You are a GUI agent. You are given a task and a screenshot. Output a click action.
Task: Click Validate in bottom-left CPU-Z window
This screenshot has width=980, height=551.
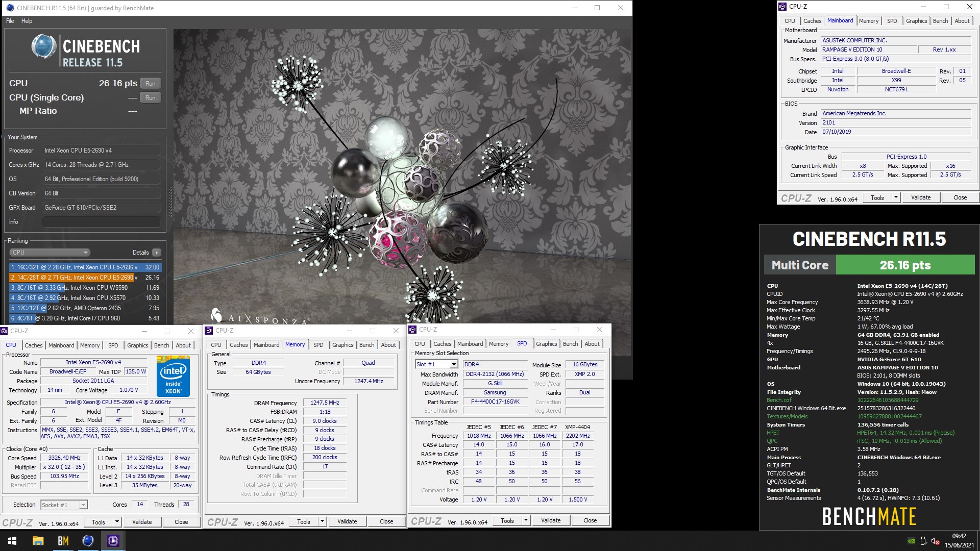tap(142, 522)
